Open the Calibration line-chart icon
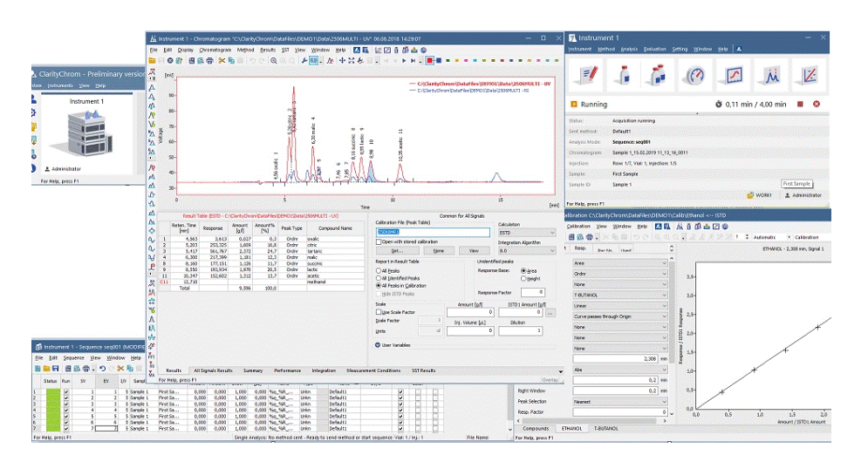The image size is (868, 462). [x=809, y=75]
